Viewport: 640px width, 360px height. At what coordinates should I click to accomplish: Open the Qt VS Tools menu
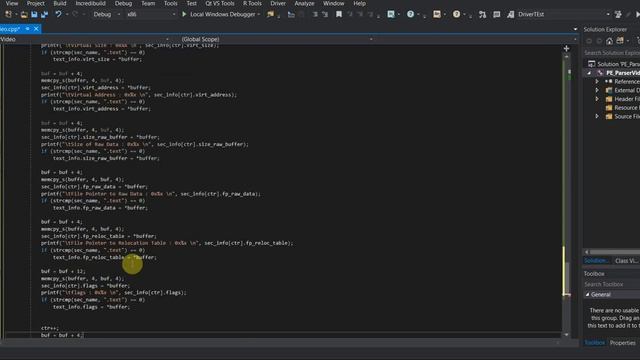(220, 3)
